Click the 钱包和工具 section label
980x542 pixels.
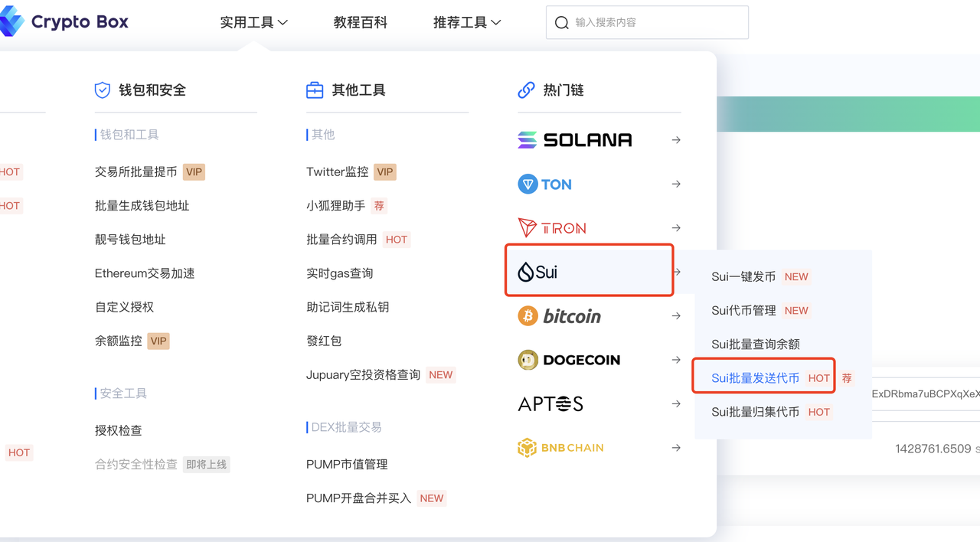129,135
